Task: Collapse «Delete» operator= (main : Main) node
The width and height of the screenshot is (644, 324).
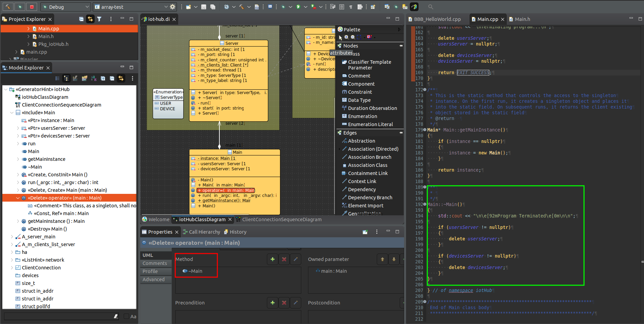Action: (x=18, y=198)
